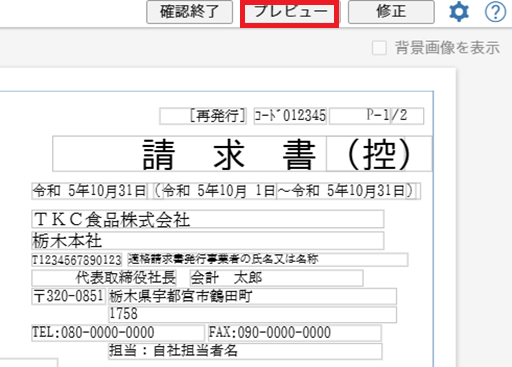512x367 pixels.
Task: Open the settings gear icon
Action: coord(459,12)
